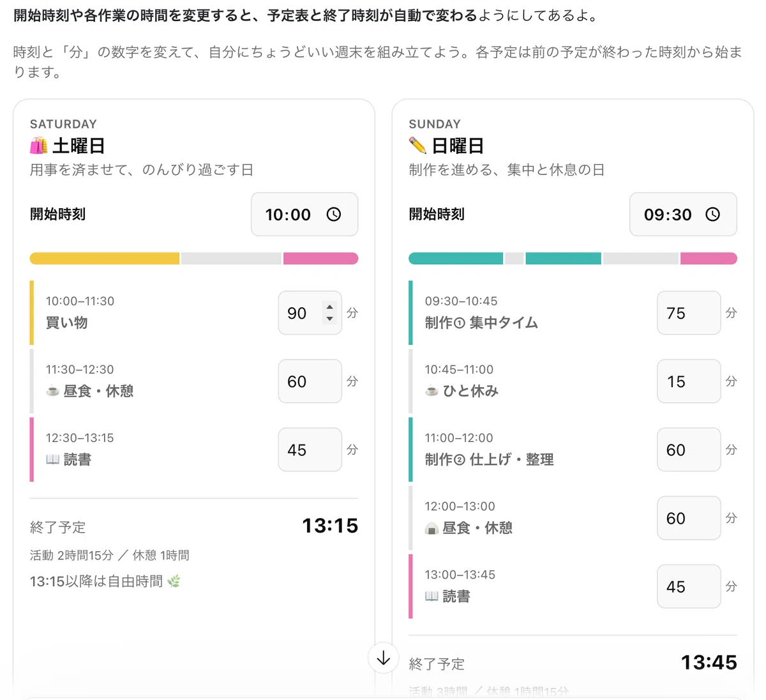Select time range text 10:45–11:00

(x=459, y=369)
